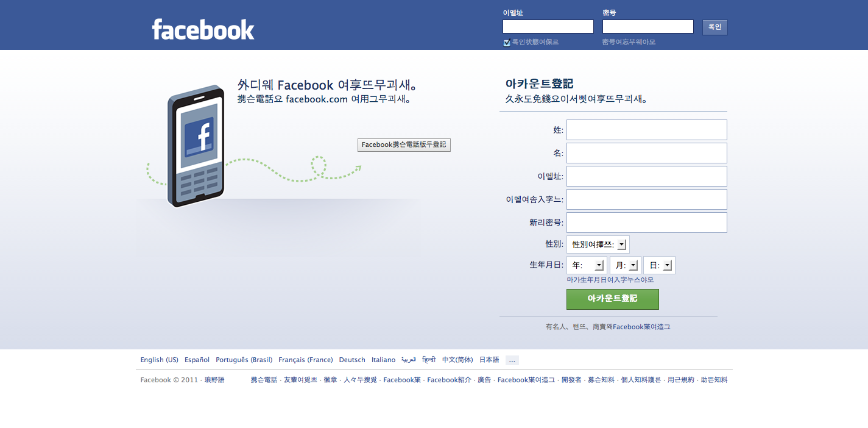Open the create-a-Page link in the footer
Image resolution: width=868 pixels, height=428 pixels.
click(x=526, y=380)
